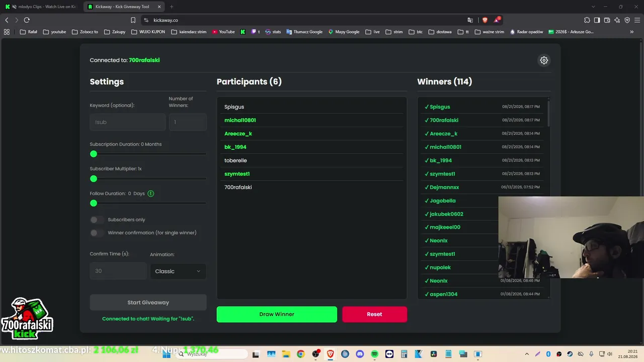Screen dimensions: 644x362
Task: Click the connected channel name 700rafalski
Action: [x=144, y=60]
